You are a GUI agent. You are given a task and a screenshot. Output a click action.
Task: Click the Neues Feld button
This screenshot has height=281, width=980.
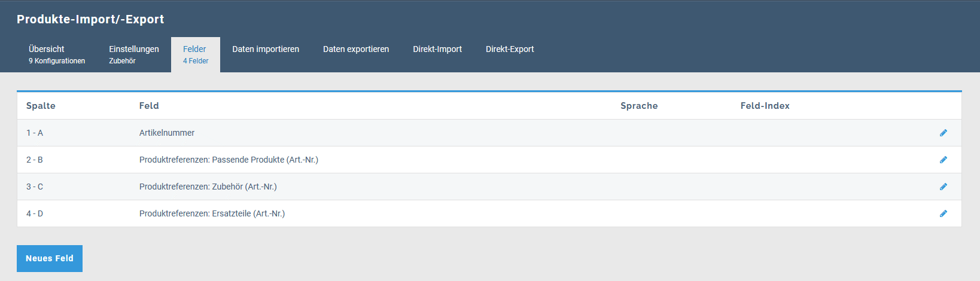click(x=50, y=258)
